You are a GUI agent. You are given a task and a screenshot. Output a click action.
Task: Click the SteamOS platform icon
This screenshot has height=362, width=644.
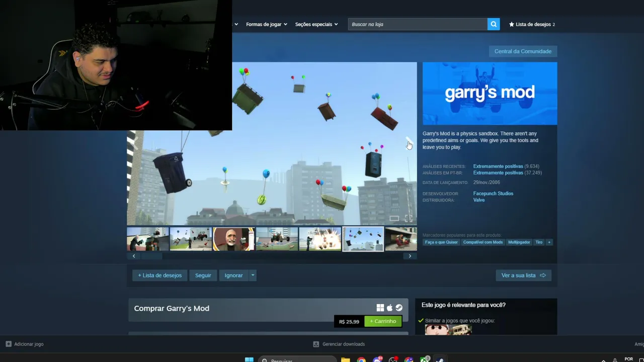(399, 308)
